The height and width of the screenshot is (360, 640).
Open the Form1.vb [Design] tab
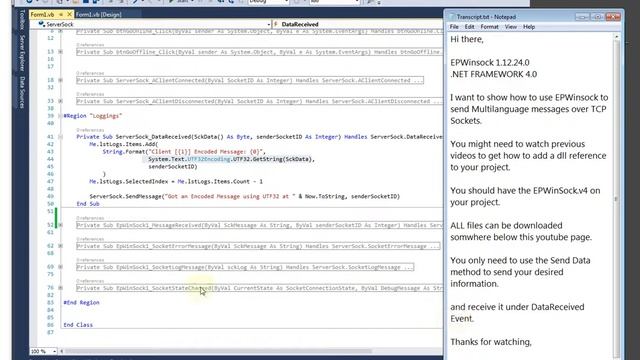coord(98,14)
